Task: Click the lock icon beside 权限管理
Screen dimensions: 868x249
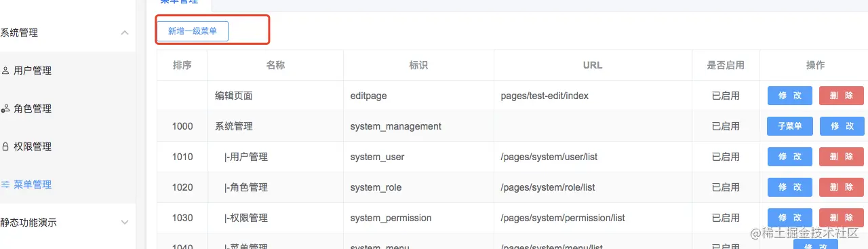Action: 5,147
